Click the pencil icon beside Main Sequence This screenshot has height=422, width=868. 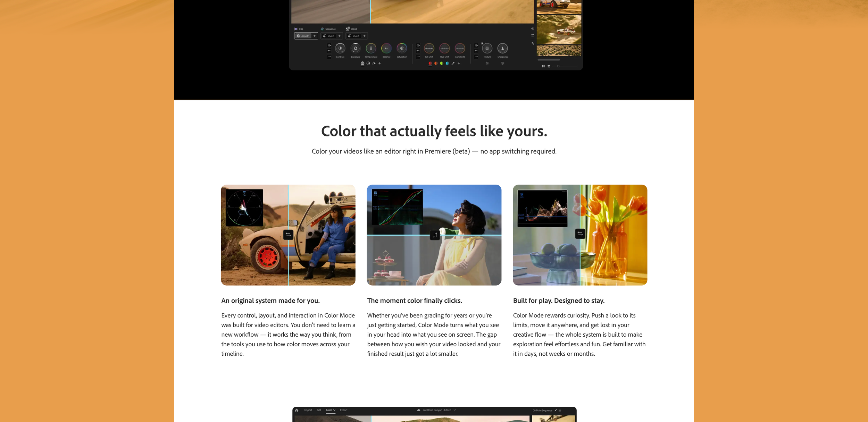[x=556, y=411]
